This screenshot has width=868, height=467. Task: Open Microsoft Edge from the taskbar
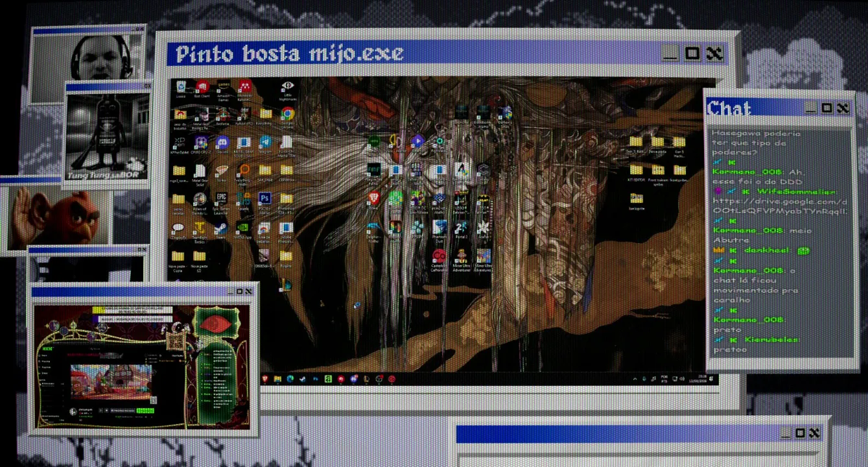pos(290,379)
